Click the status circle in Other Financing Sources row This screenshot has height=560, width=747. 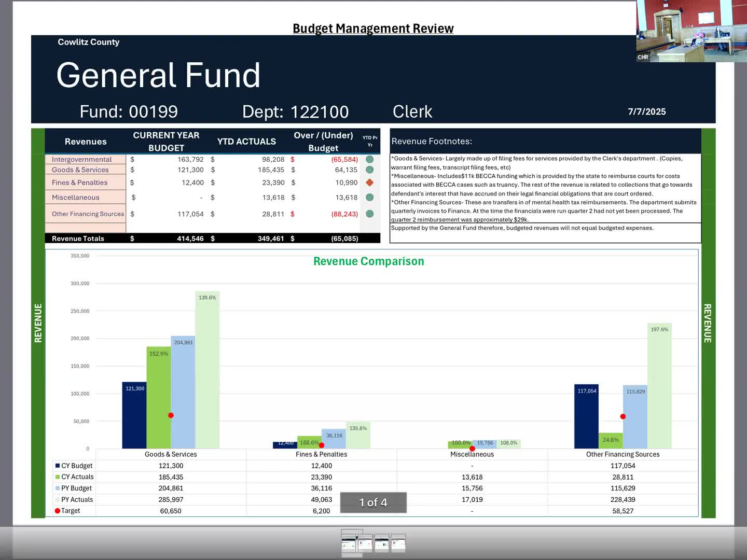[x=370, y=214]
